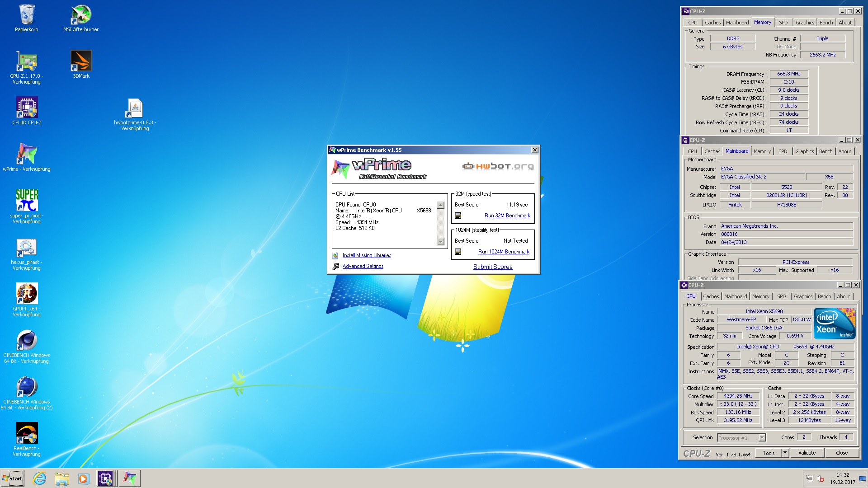Viewport: 868px width, 488px height.
Task: Open Internet Explorer from taskbar
Action: pyautogui.click(x=40, y=479)
